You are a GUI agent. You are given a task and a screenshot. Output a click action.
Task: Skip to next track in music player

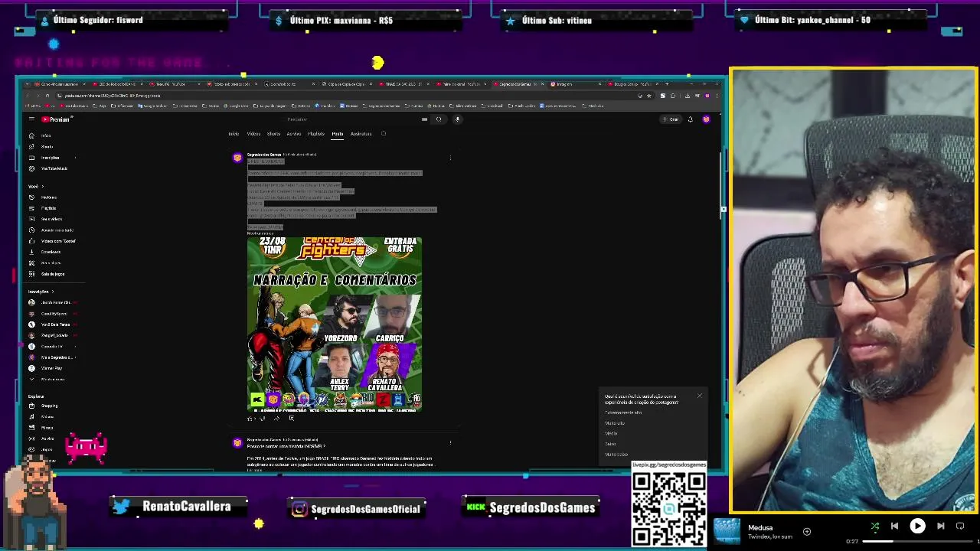[941, 526]
